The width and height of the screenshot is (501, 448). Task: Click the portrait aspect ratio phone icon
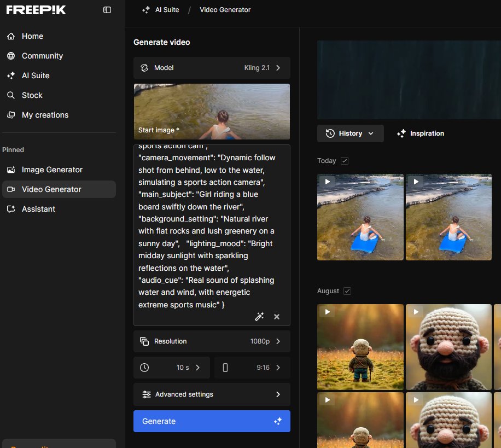tap(225, 368)
